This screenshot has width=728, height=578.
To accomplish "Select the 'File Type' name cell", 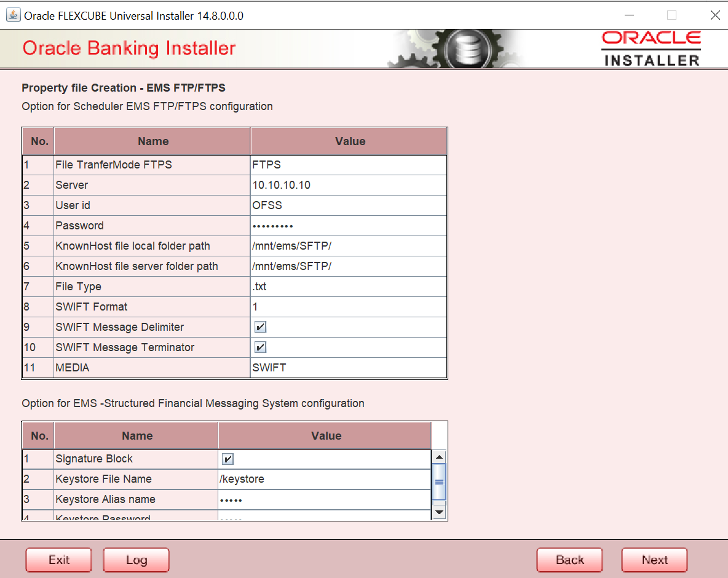I will [x=152, y=287].
